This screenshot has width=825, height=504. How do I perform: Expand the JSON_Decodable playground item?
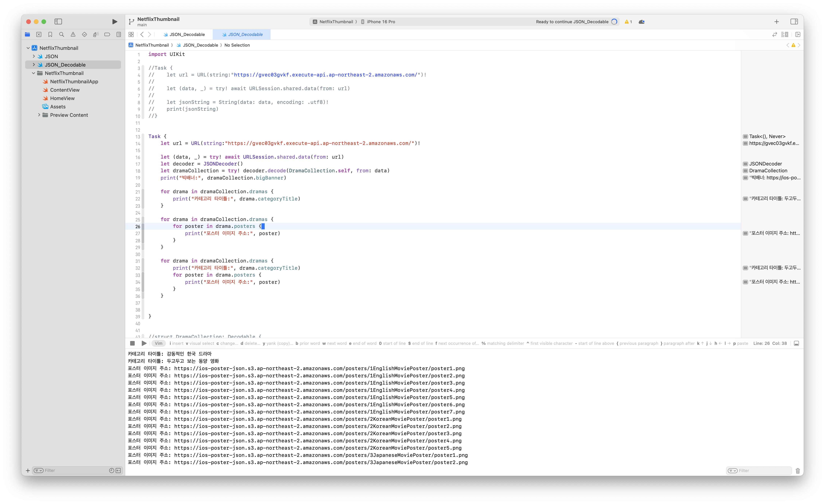click(x=34, y=65)
